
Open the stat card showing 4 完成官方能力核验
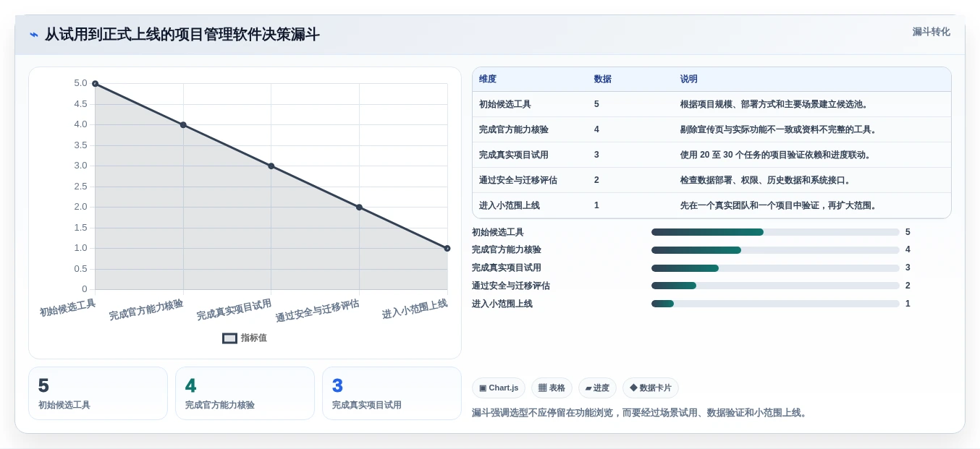[245, 393]
